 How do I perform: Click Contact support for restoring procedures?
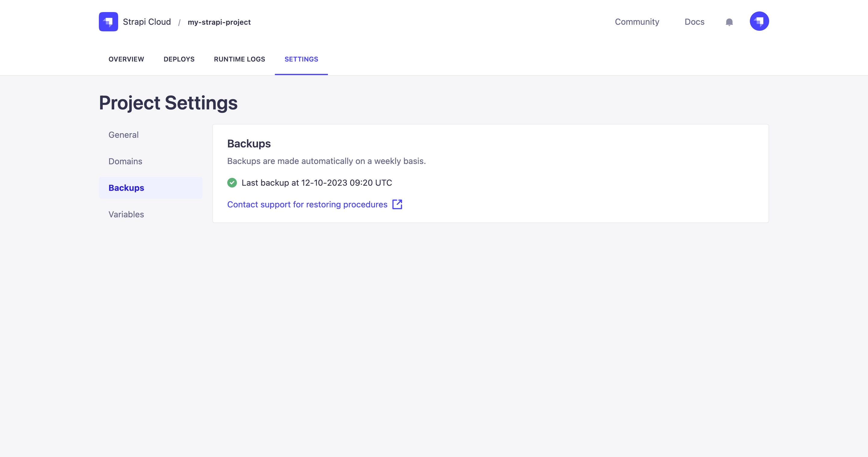click(307, 205)
